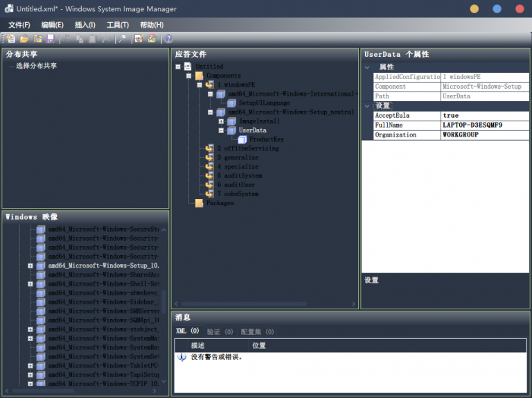Open the 文件(F) menu
This screenshot has width=532, height=398.
click(x=19, y=25)
